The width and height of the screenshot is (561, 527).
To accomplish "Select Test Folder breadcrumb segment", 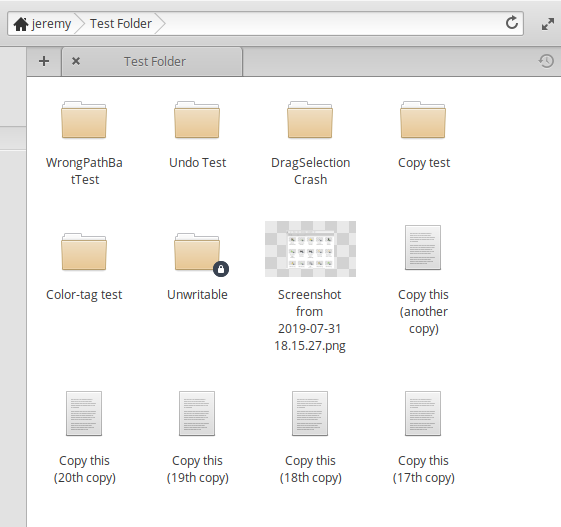I will tap(121, 24).
